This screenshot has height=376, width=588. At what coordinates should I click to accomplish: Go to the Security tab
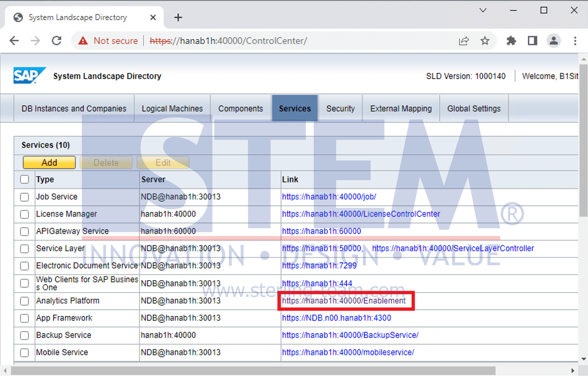click(341, 109)
